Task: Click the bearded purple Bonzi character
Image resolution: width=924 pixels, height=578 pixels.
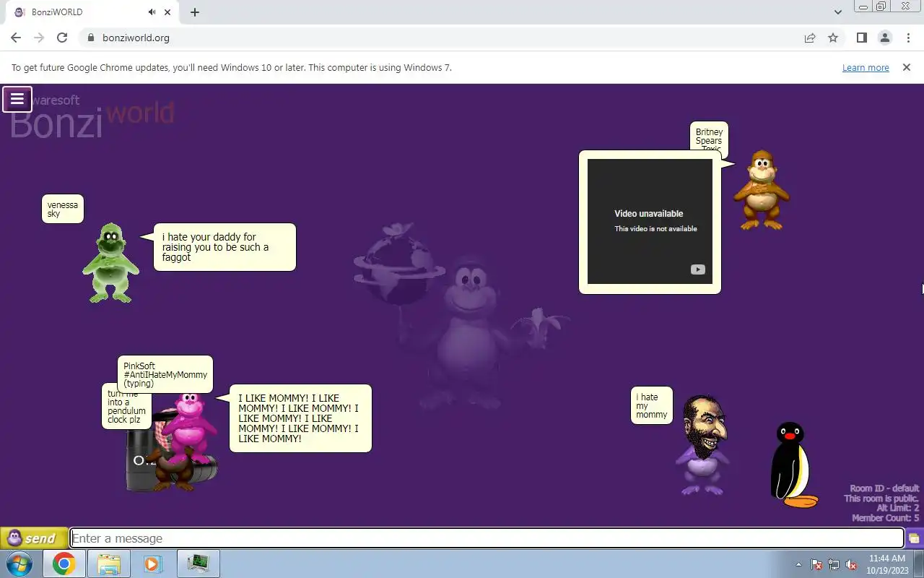Action: 703,444
